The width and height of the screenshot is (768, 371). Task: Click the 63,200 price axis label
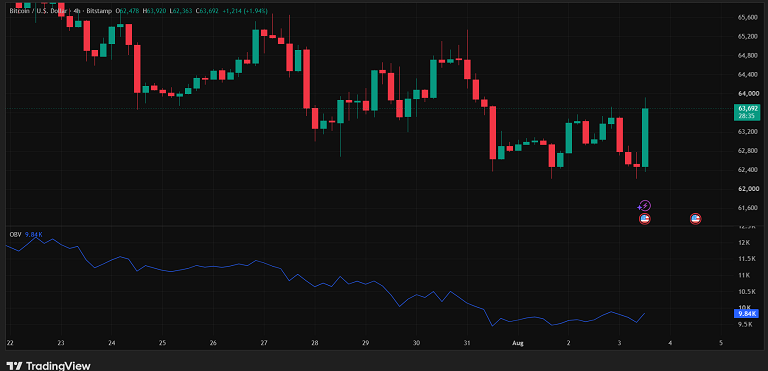[x=748, y=132]
